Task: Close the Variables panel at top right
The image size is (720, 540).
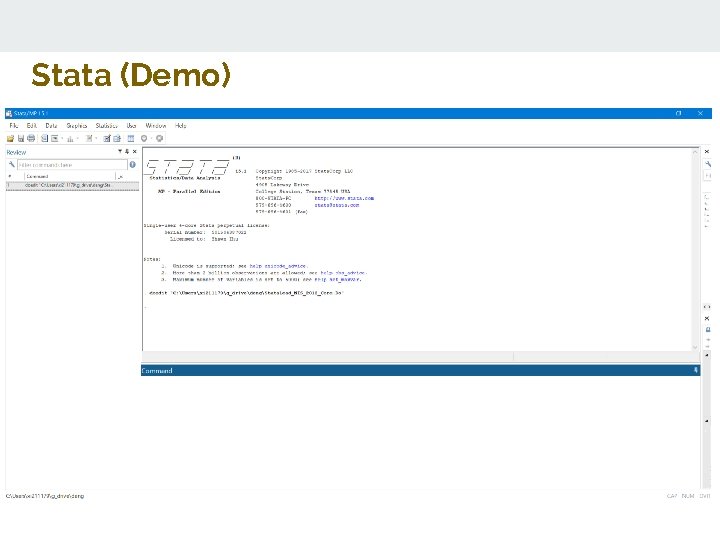Action: click(707, 152)
